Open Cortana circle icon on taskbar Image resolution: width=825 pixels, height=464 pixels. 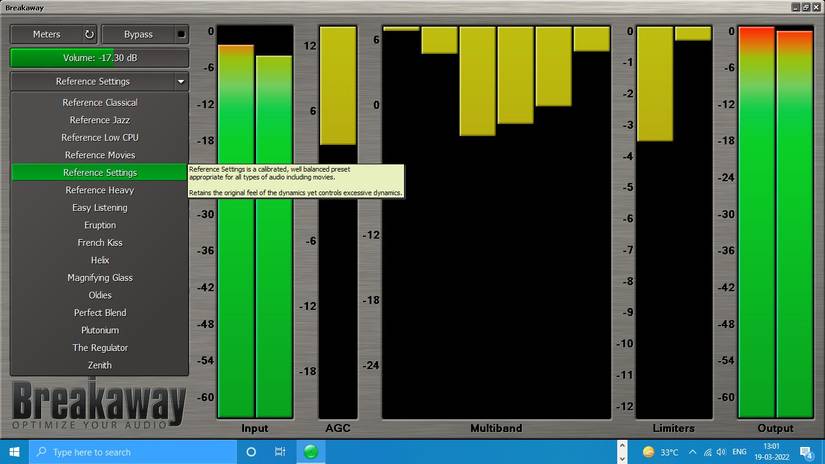(251, 452)
